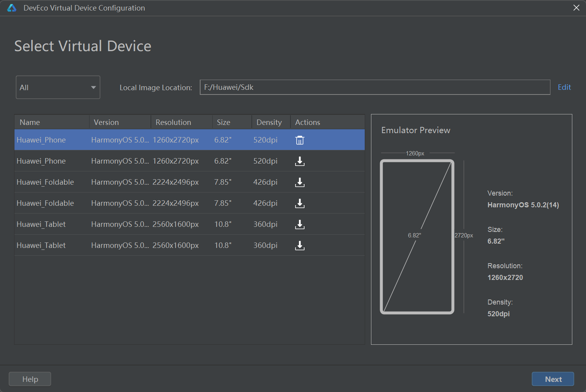Sort by the Density column header
The height and width of the screenshot is (392, 586).
tap(271, 122)
